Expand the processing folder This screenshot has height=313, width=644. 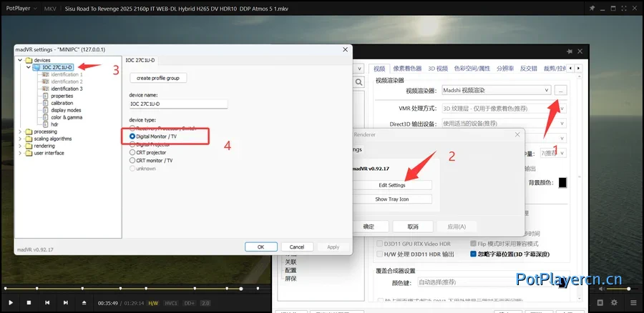pyautogui.click(x=20, y=131)
